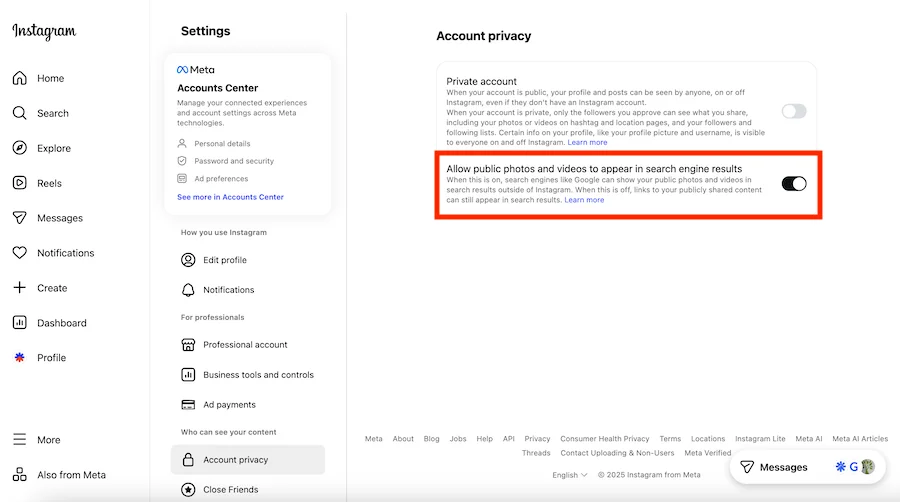Select Professional account settings item
Image resolution: width=900 pixels, height=502 pixels.
tap(248, 345)
